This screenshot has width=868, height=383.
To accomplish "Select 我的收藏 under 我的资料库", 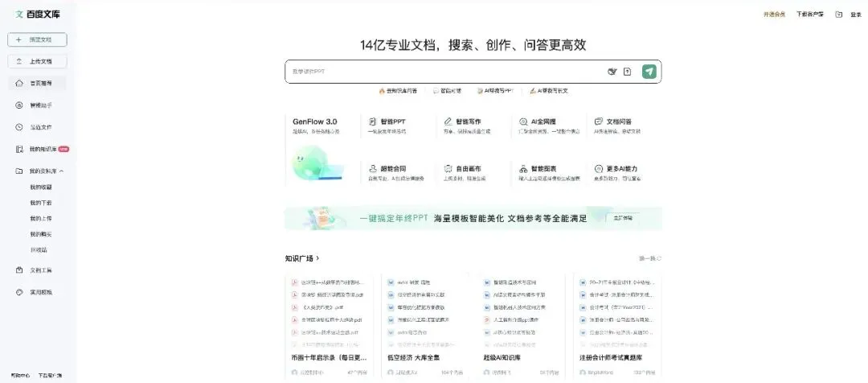I will [x=40, y=187].
